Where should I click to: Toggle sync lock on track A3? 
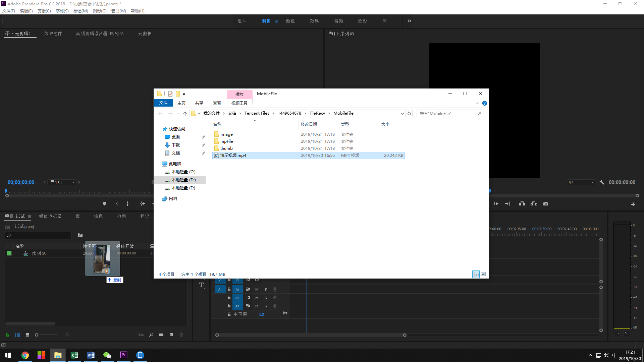click(x=248, y=306)
